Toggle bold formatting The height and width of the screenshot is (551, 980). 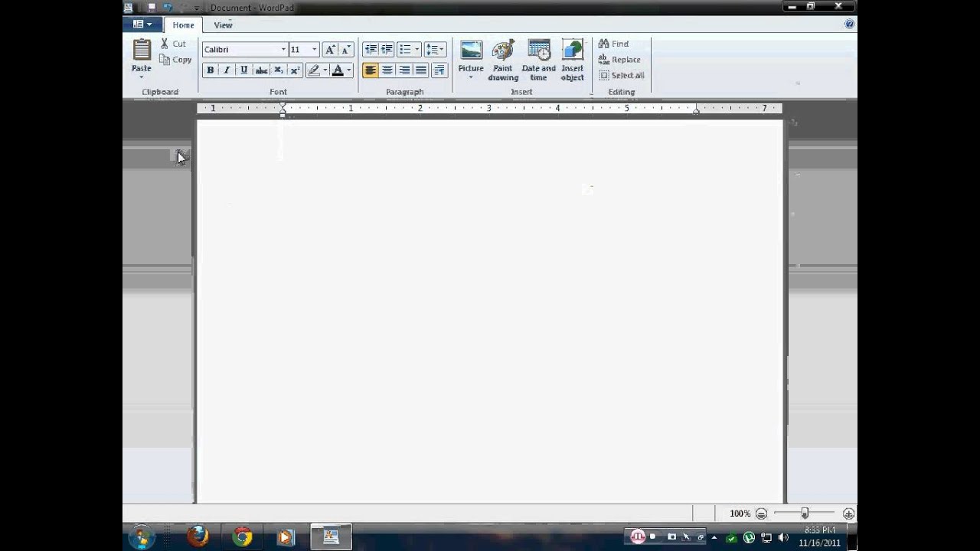coord(211,70)
